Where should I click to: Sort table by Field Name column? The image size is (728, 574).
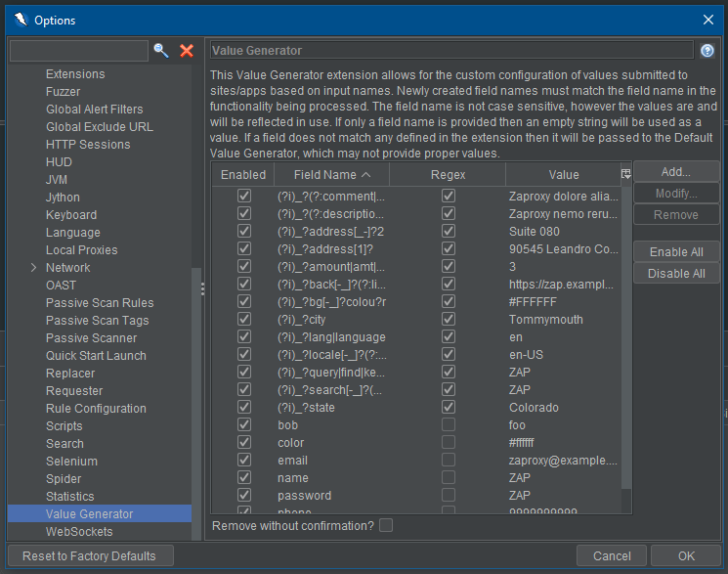point(330,175)
